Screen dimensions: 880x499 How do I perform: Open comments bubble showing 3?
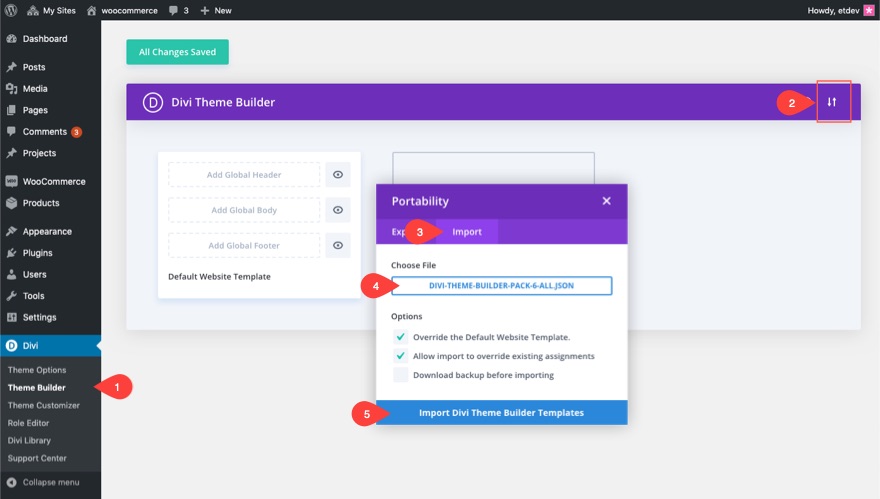[x=178, y=10]
